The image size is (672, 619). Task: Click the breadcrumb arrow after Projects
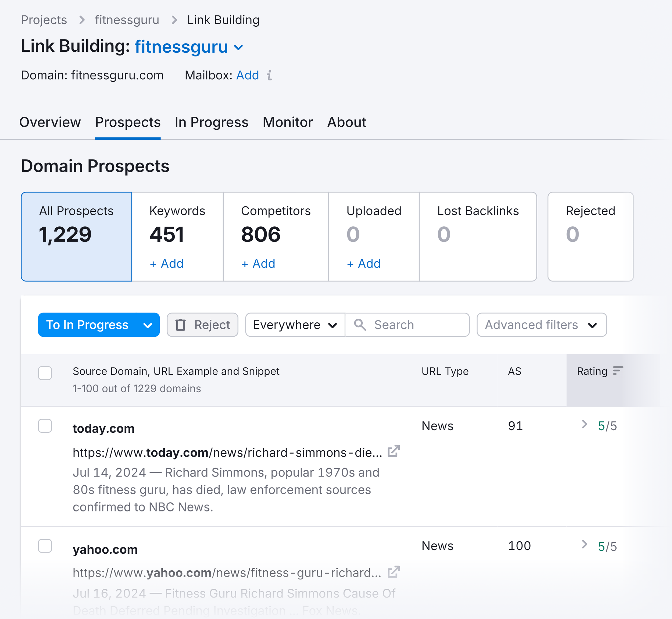[81, 20]
